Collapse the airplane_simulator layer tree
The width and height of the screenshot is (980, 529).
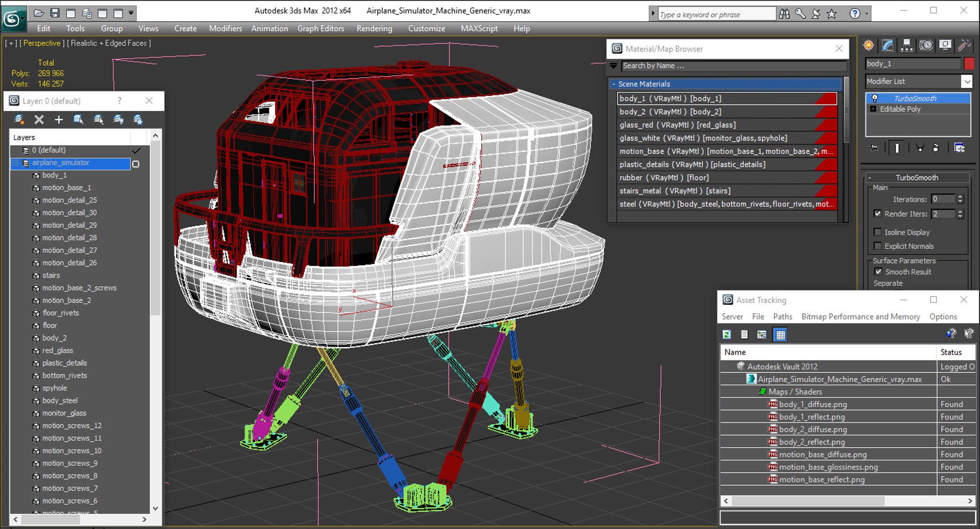coord(15,163)
